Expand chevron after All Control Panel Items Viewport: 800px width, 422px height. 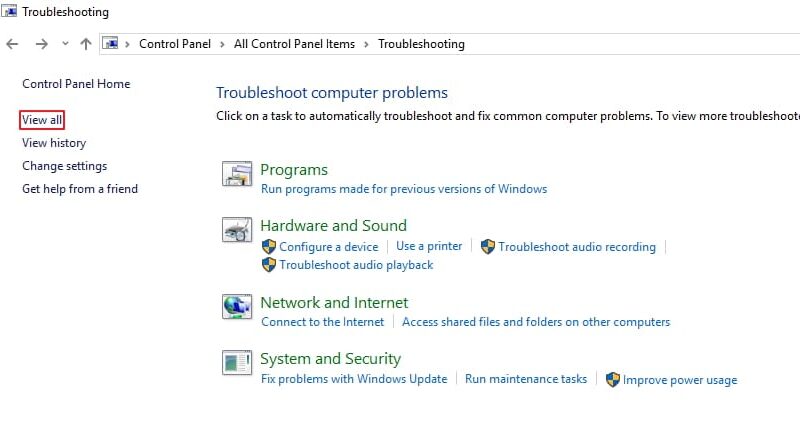tap(366, 44)
